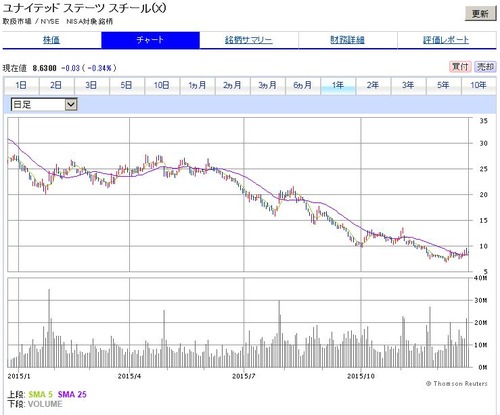Screen dimensions: 500x415
Task: Set chart period to 3日
Action: click(91, 86)
